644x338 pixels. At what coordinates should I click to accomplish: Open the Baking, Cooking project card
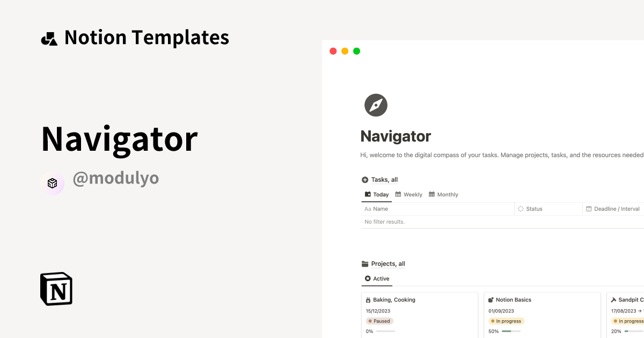tap(420, 311)
